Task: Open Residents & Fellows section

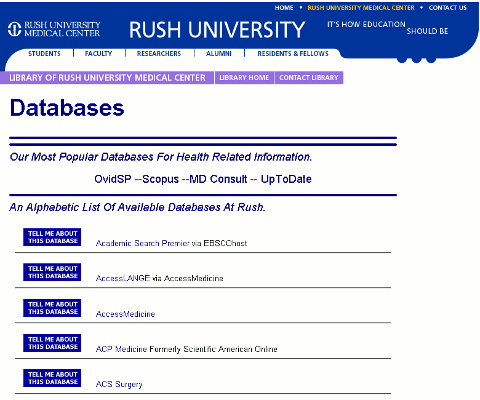Action: [293, 54]
